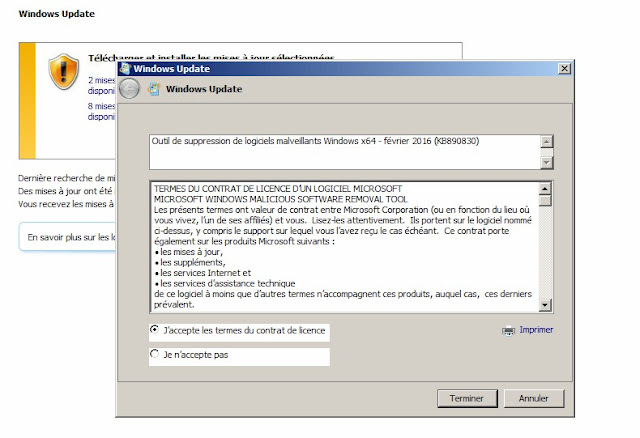Select the "Je n'accepte pas" option
This screenshot has width=640, height=438.
click(154, 354)
